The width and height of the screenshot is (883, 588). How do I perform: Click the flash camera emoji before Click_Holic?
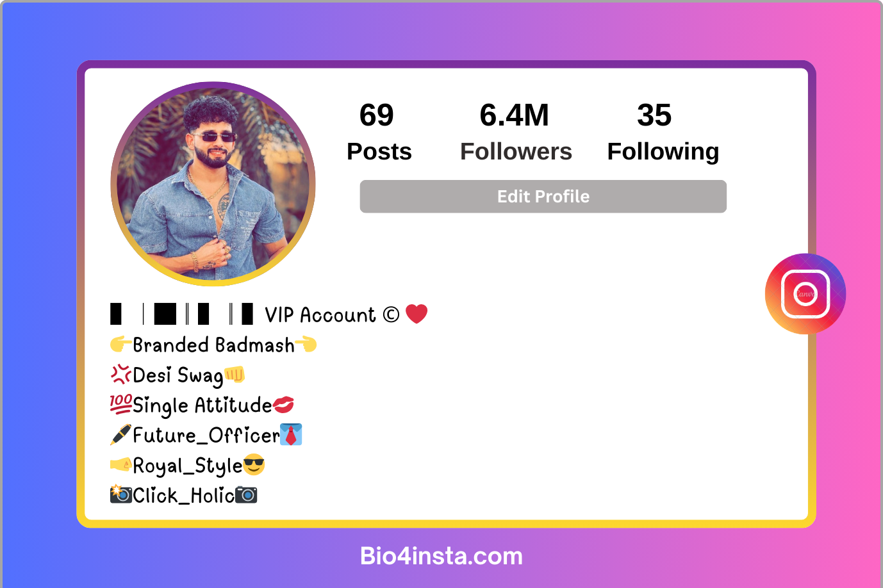[x=121, y=494]
